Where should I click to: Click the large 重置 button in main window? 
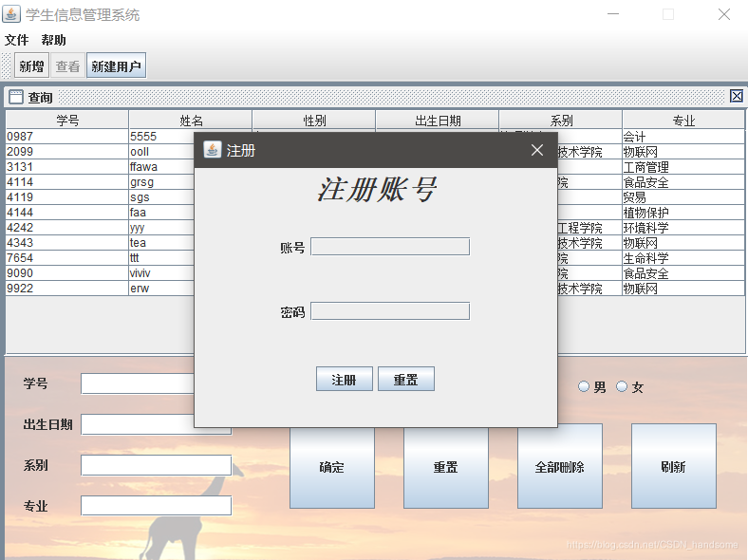pos(446,466)
